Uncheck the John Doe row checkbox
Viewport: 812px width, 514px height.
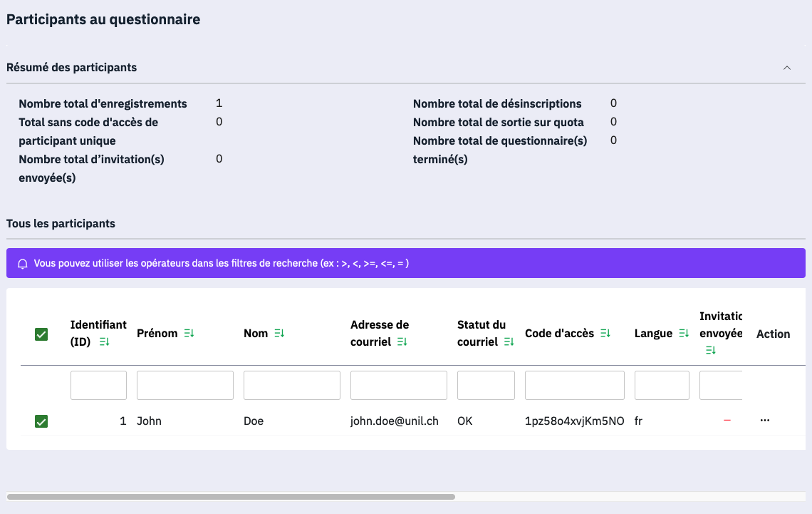(x=41, y=421)
